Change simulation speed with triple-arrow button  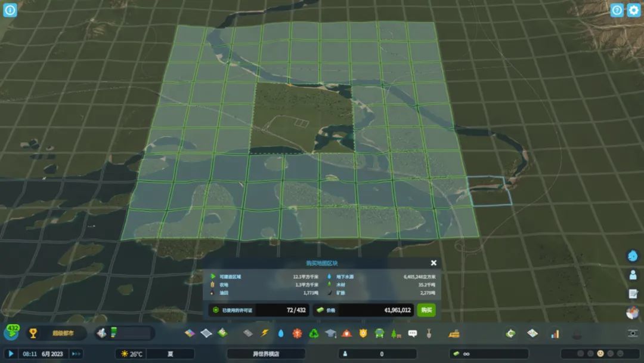pos(76,353)
